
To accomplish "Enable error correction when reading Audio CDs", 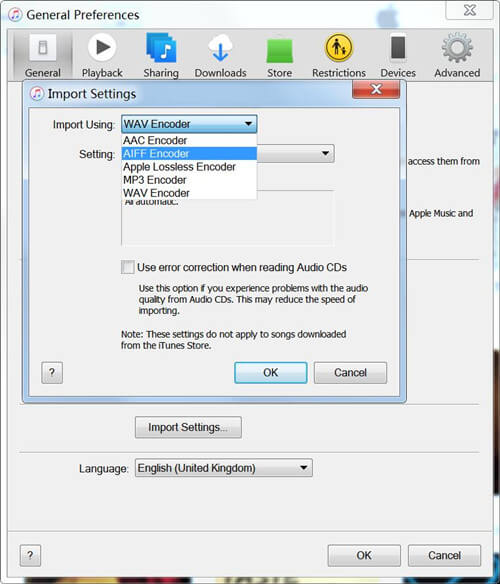I will tap(127, 267).
